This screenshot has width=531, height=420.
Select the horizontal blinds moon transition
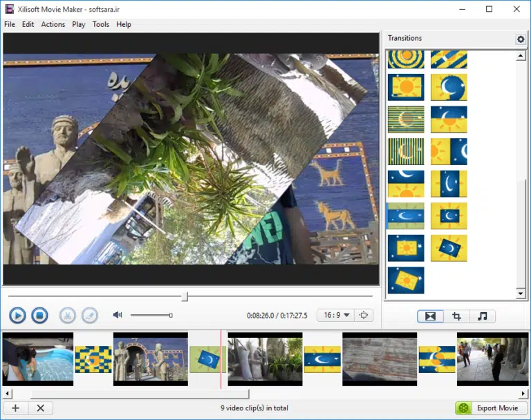pos(406,120)
